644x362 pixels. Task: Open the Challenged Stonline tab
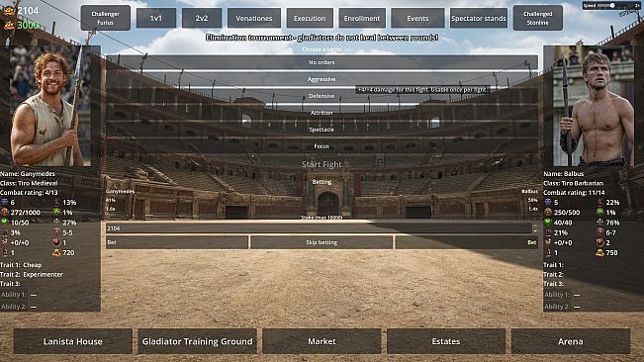tap(537, 18)
